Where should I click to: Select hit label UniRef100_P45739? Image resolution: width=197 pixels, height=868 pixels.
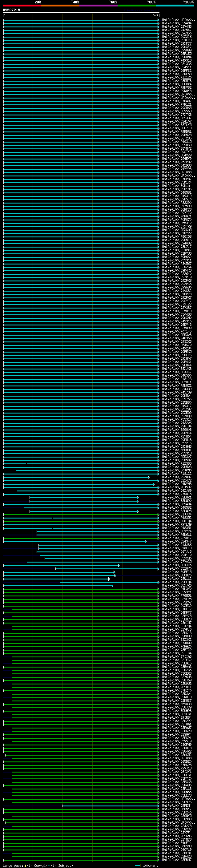click(177, 392)
